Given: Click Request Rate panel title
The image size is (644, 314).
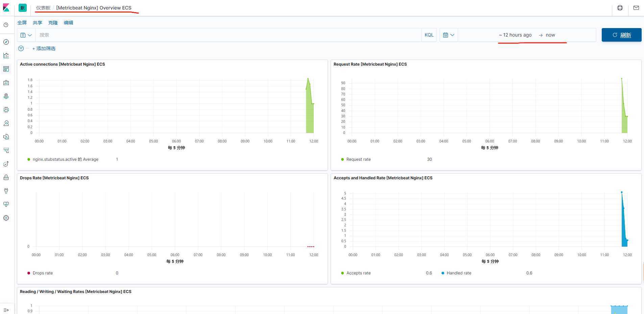Looking at the screenshot, I should point(370,64).
